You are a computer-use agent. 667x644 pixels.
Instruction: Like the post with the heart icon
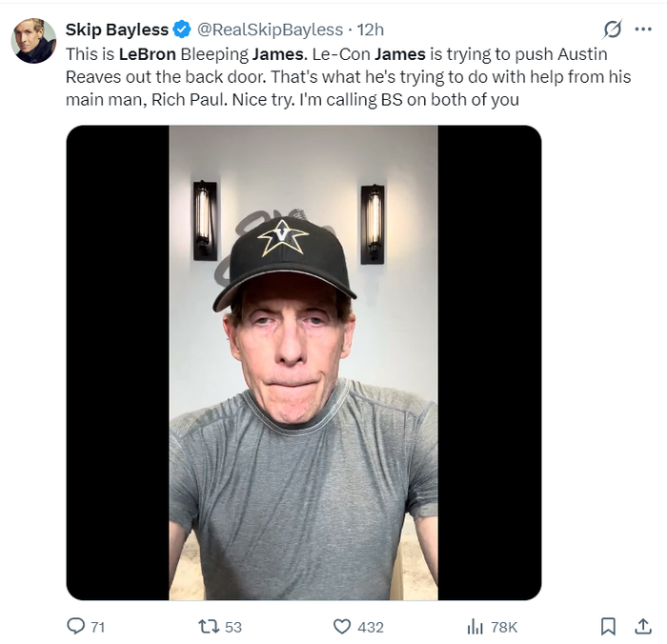tap(342, 626)
